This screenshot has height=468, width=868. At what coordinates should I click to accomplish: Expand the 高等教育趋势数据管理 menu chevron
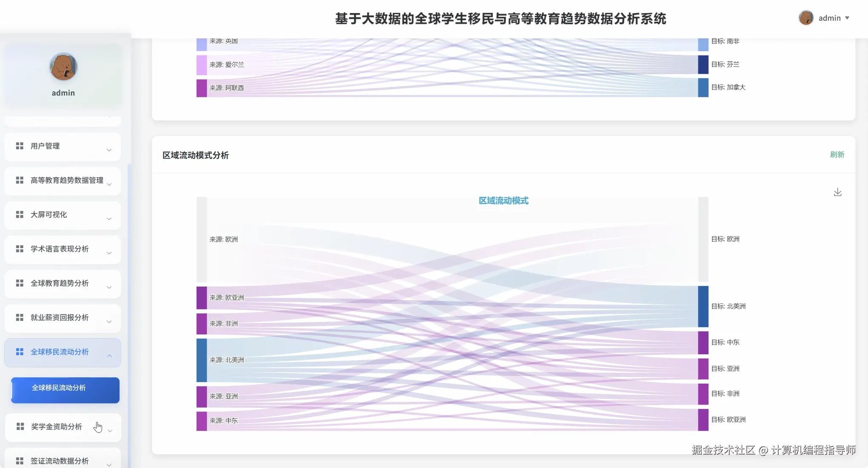point(109,184)
